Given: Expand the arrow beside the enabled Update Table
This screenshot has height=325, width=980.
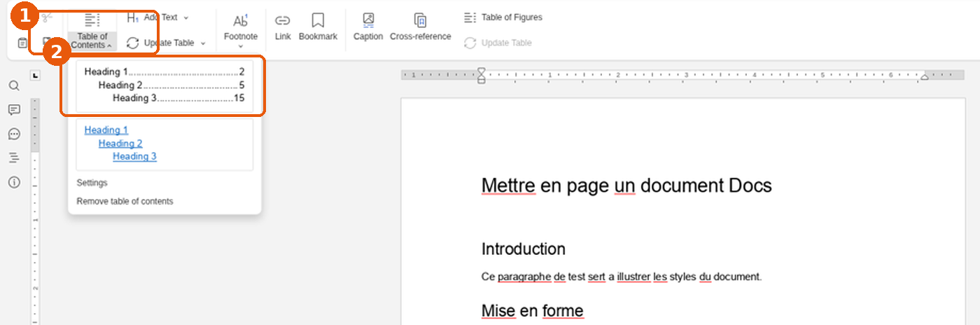Looking at the screenshot, I should click(203, 43).
